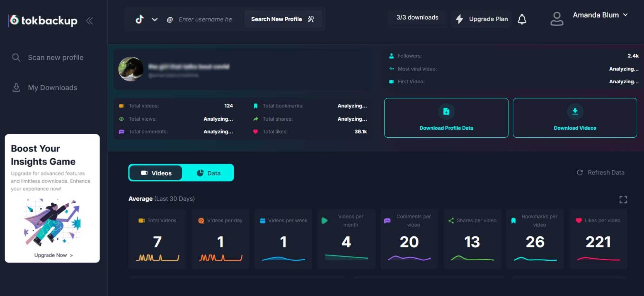644x296 pixels.
Task: Click the Boost Your Insights Game heading
Action: (x=43, y=155)
